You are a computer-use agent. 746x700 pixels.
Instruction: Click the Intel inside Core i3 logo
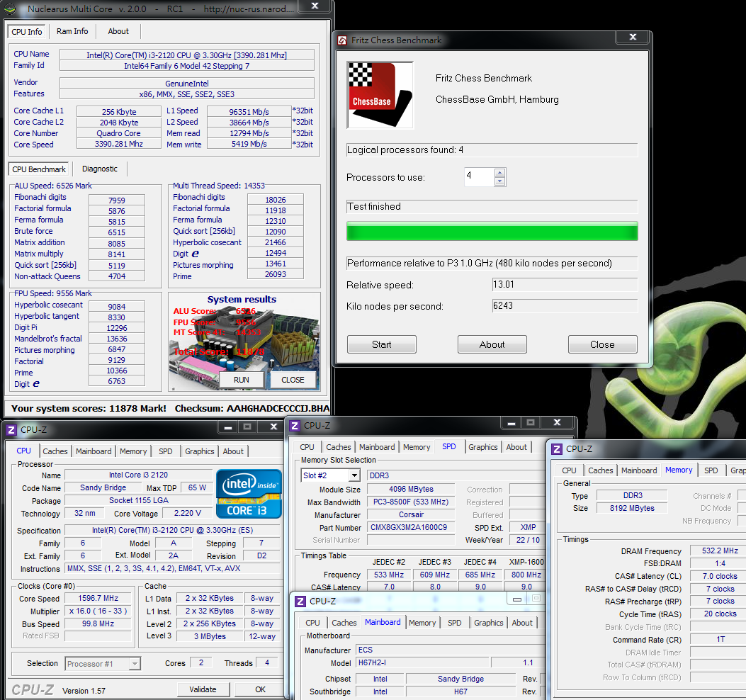point(249,494)
